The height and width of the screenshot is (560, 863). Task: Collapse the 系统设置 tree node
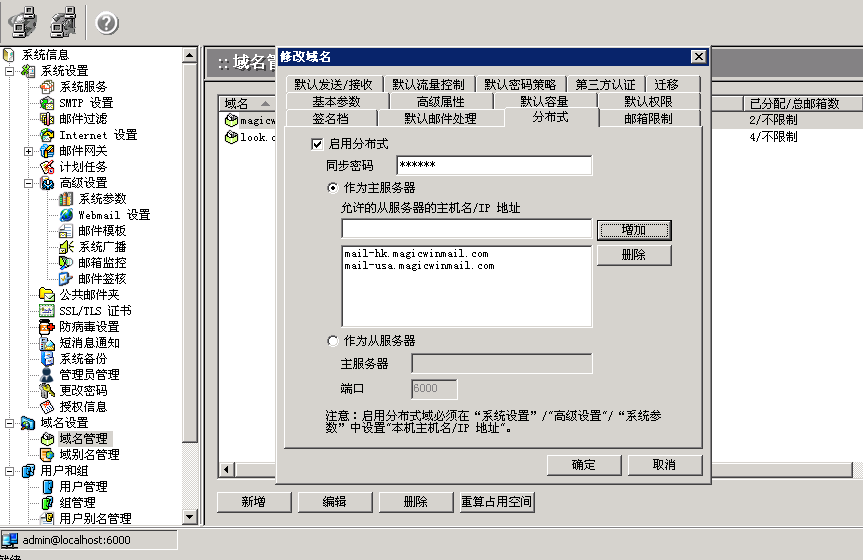pos(9,70)
